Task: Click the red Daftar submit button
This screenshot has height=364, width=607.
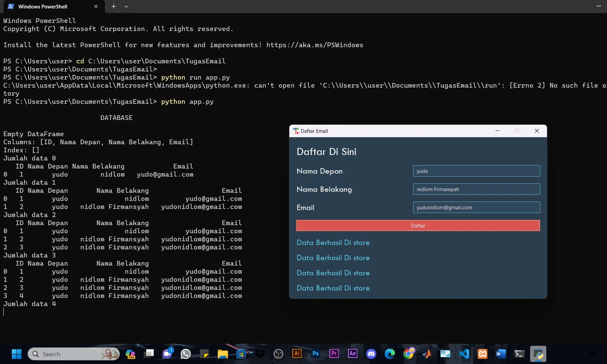Action: (x=418, y=225)
